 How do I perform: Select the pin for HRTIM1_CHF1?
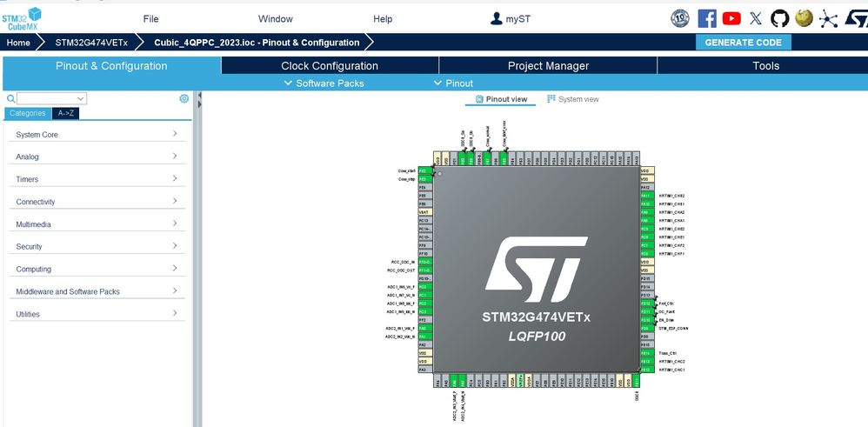[x=647, y=254]
